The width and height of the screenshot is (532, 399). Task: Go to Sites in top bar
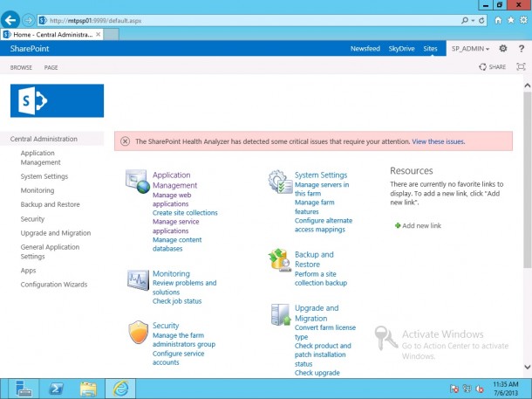(x=430, y=49)
